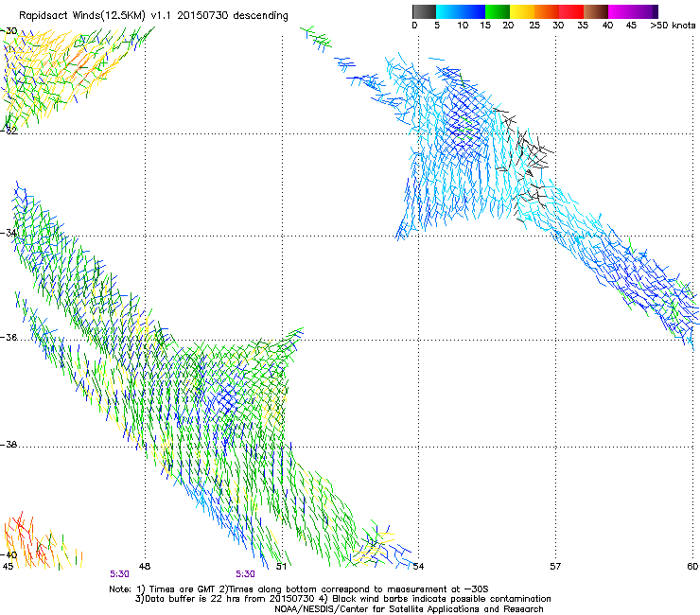Click the '0' label under the color bar
700x615 pixels.
[x=414, y=26]
